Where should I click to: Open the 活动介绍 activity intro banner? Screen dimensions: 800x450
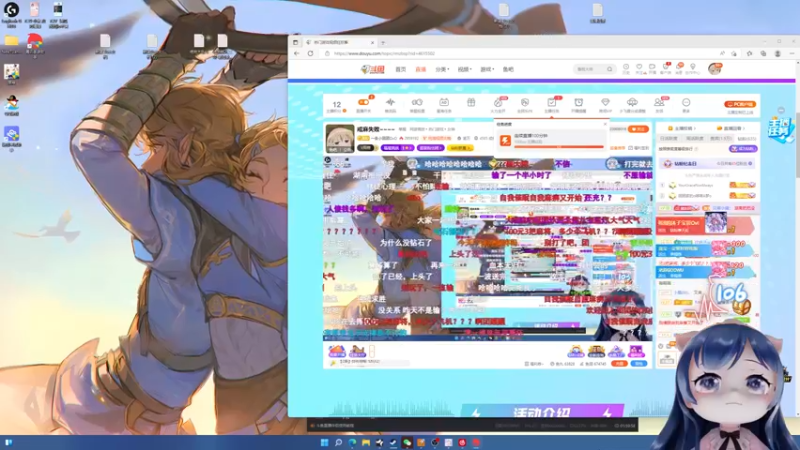(x=542, y=412)
